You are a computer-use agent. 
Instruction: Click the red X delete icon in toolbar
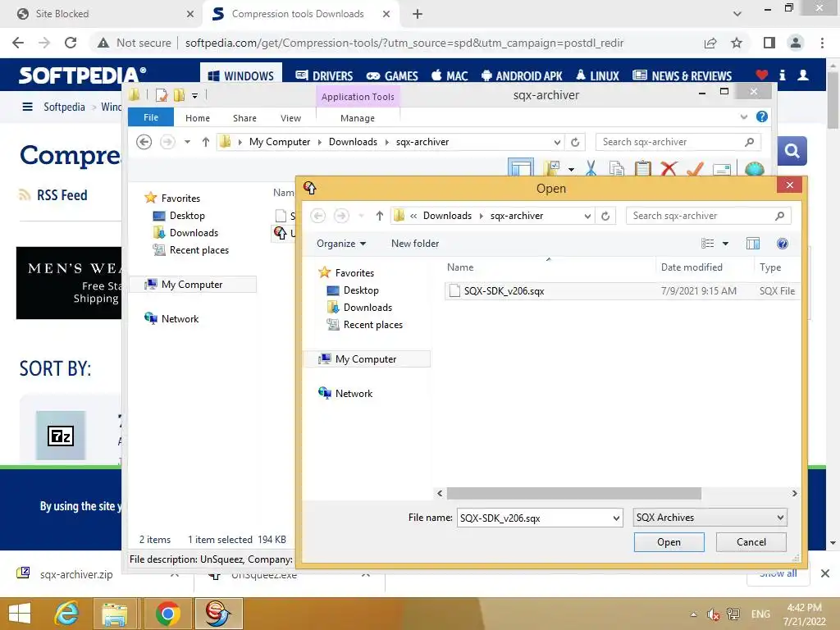point(668,168)
